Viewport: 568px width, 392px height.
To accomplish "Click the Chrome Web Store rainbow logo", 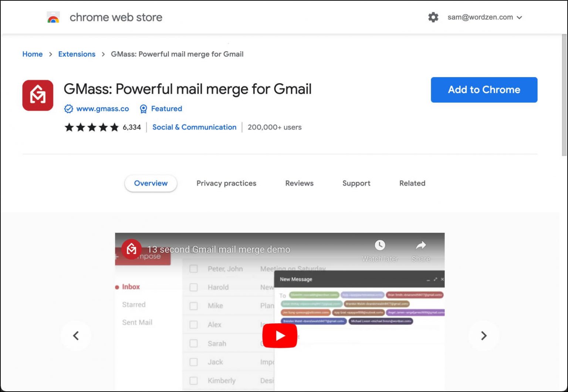I will coord(53,17).
